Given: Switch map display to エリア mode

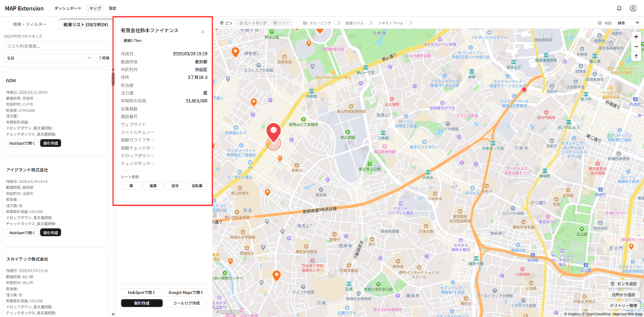Looking at the screenshot, I should (281, 23).
